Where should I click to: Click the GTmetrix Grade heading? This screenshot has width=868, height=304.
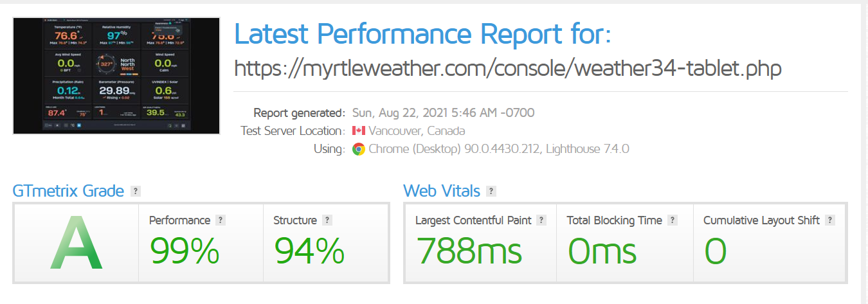pos(68,191)
